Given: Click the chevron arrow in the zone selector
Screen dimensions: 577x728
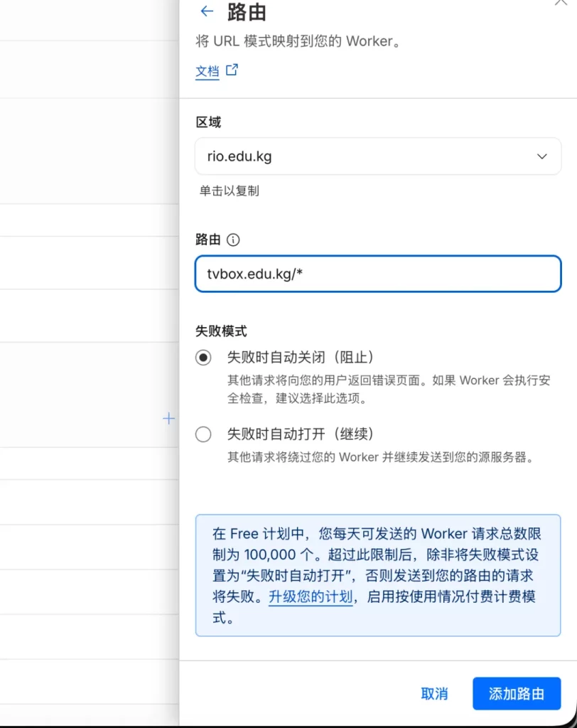Looking at the screenshot, I should point(541,156).
